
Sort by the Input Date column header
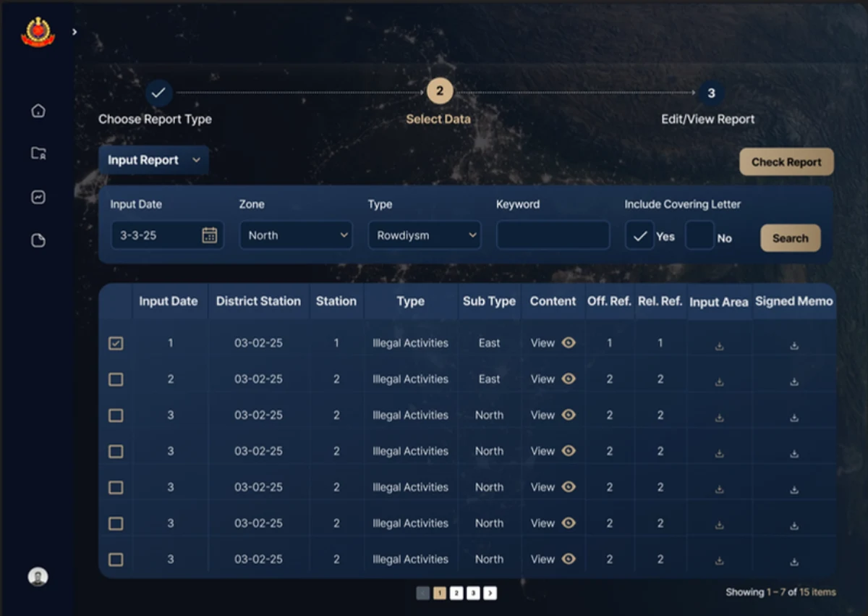169,301
